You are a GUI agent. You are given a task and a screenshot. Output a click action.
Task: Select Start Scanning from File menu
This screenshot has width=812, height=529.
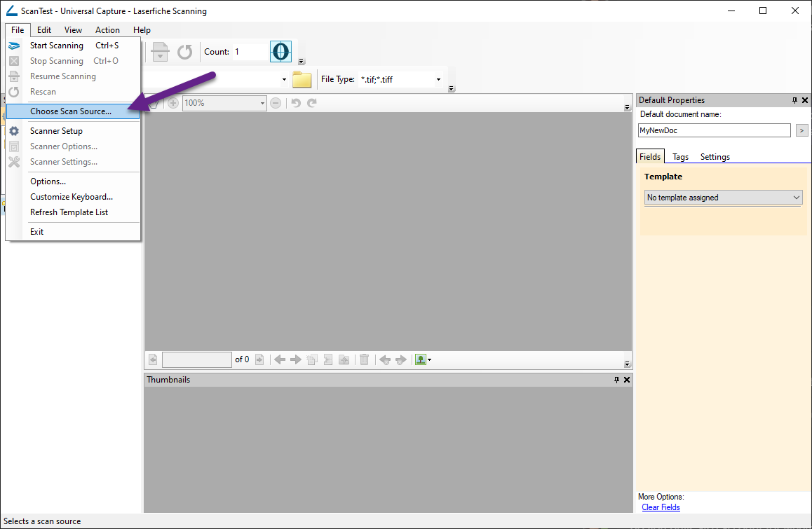pyautogui.click(x=73, y=46)
